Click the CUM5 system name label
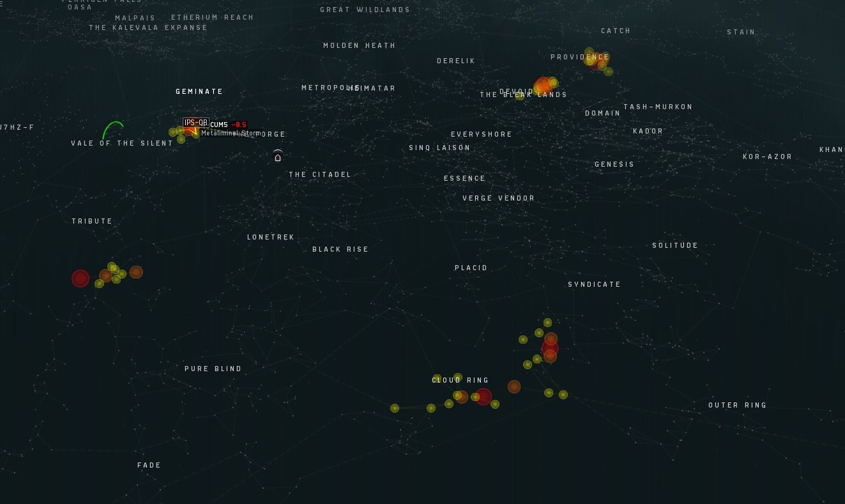 tap(219, 125)
